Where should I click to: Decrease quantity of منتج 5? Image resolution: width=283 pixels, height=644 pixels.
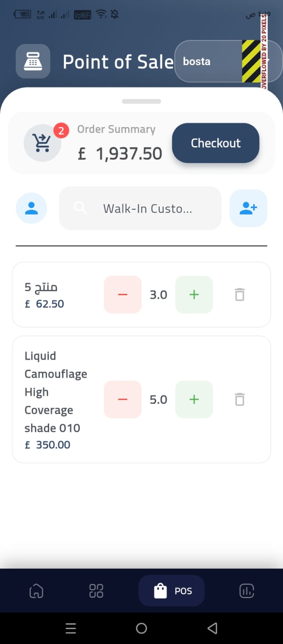click(x=123, y=295)
